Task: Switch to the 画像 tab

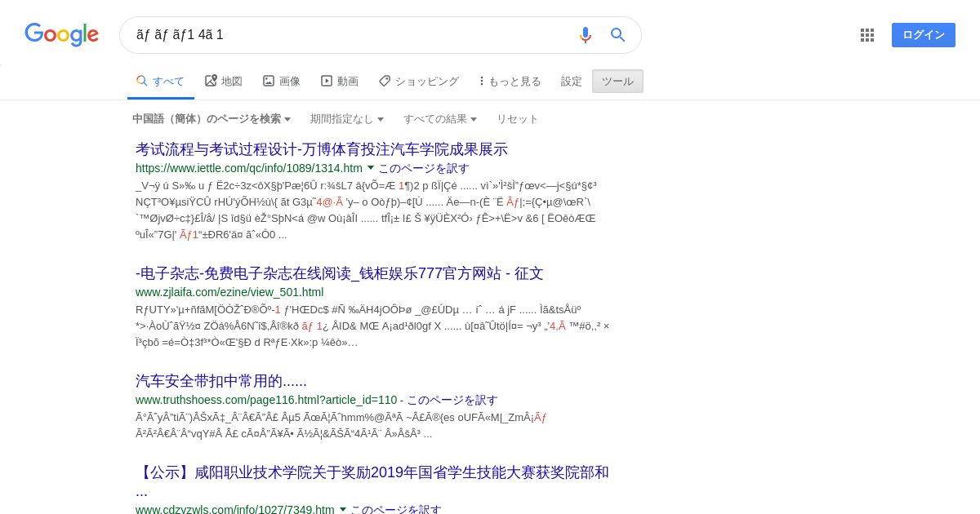Action: coord(282,81)
